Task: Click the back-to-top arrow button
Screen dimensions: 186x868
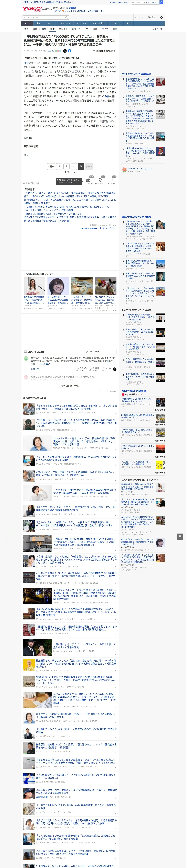Action: (x=180, y=537)
